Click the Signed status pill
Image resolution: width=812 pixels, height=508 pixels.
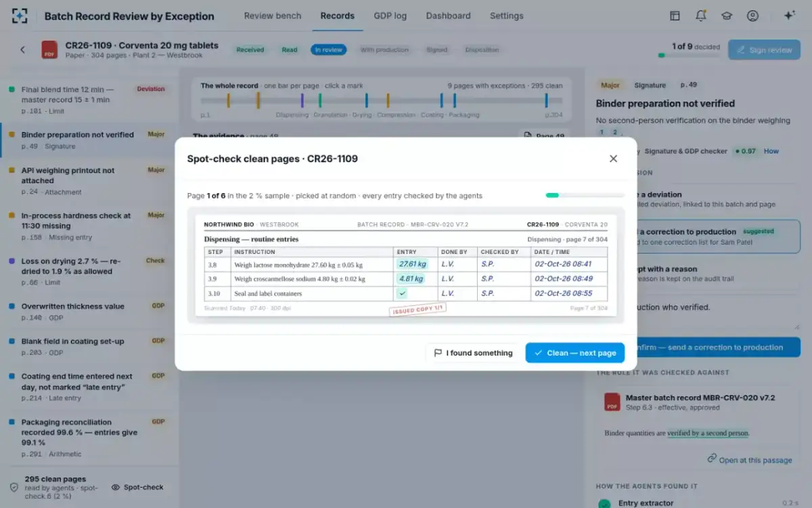(x=437, y=49)
